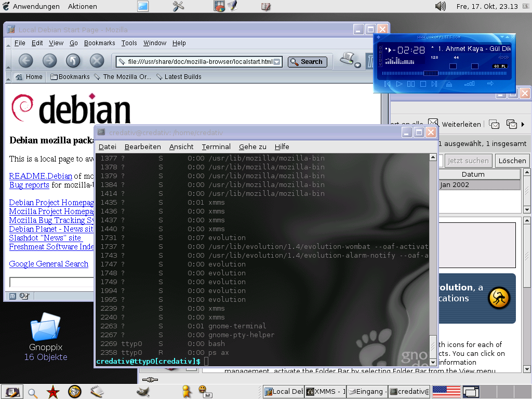Open the XMMS main menu diamond icon

tap(379, 37)
